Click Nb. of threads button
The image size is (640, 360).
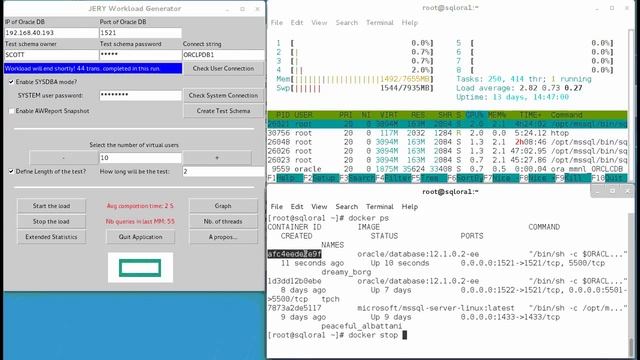coord(223,222)
